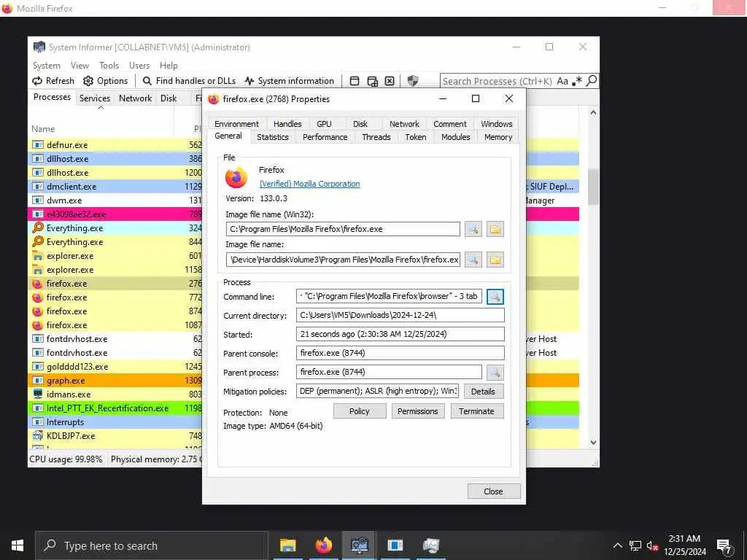
Task: Open native image file location folder icon
Action: 495,260
